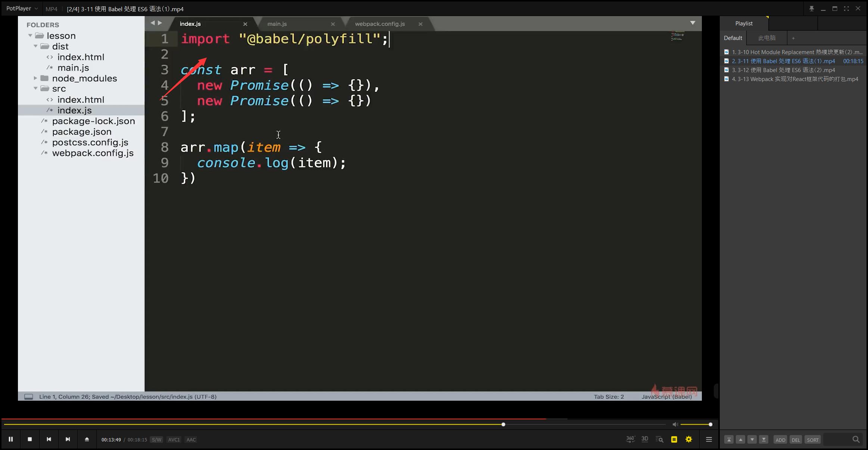
Task: Adjust the volume slider knob
Action: click(710, 424)
